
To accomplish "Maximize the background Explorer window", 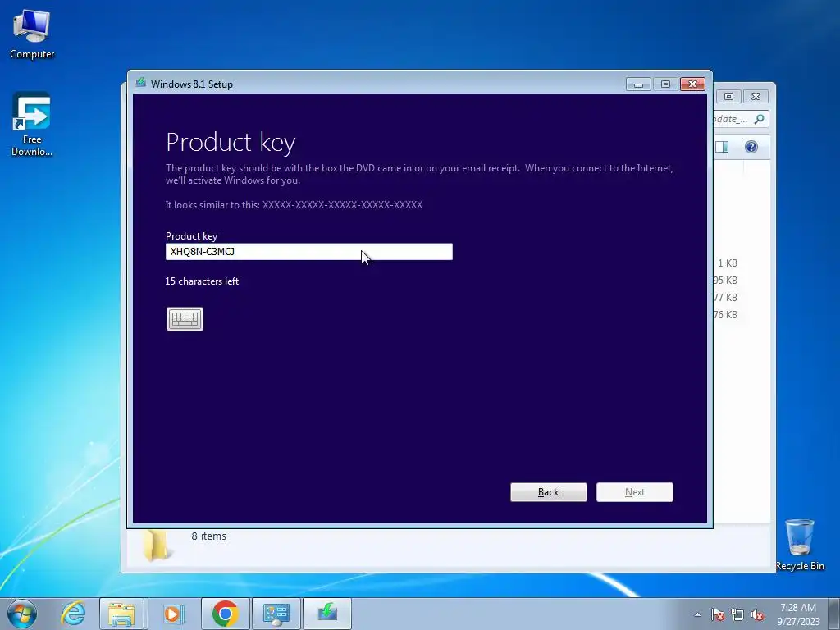I will point(728,97).
